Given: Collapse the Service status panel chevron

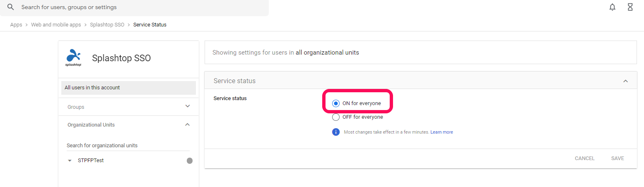Looking at the screenshot, I should point(625,81).
